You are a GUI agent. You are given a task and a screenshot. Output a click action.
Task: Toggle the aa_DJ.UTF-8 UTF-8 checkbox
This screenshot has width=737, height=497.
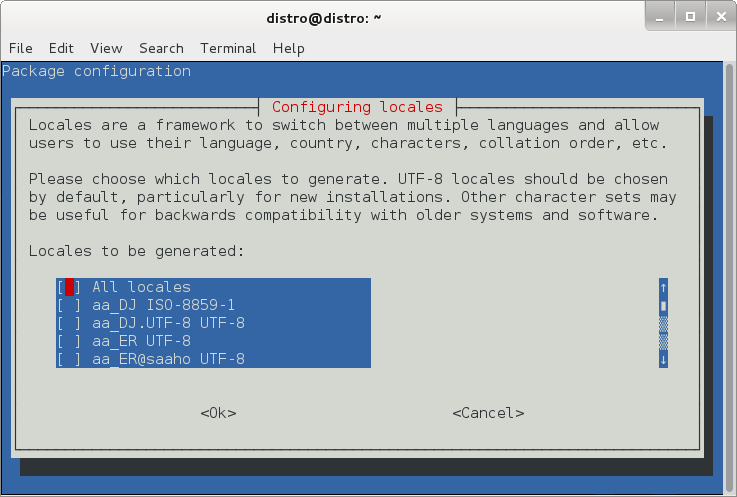[69, 323]
